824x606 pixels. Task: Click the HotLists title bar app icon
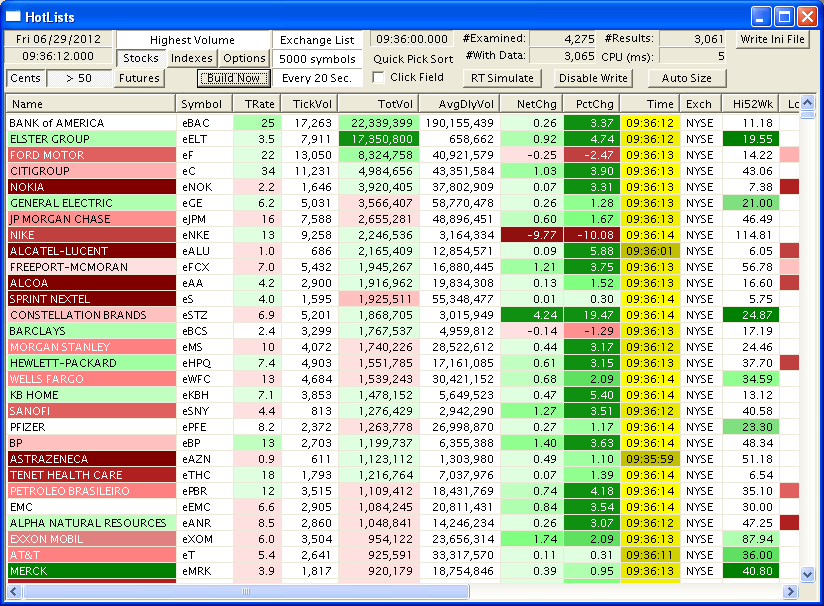click(x=14, y=17)
